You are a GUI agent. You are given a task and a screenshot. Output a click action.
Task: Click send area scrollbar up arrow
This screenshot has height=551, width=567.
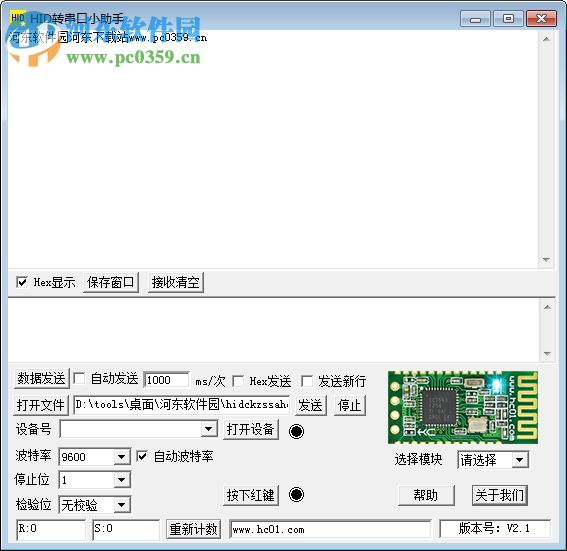click(547, 307)
